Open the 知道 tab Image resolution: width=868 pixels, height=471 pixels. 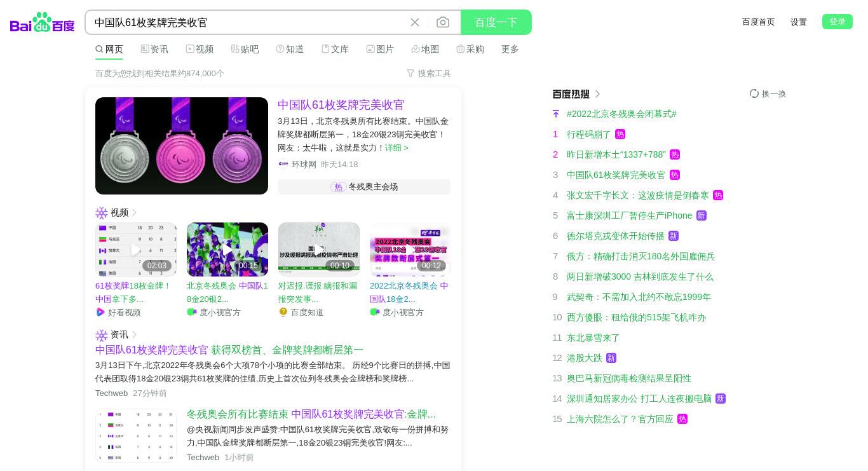290,49
